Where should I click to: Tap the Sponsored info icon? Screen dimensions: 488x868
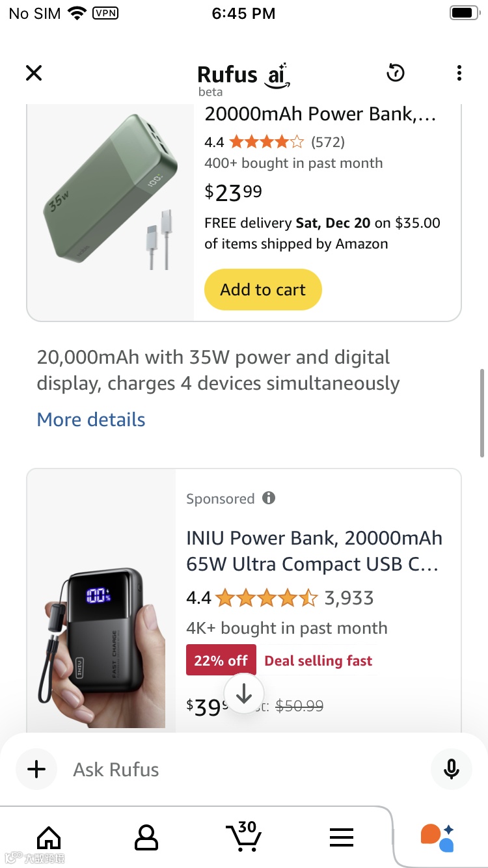(269, 498)
